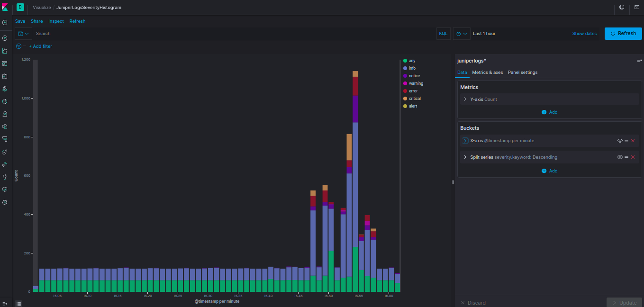The height and width of the screenshot is (307, 644).
Task: Open Stack Monitoring heartbeat icon
Action: point(5,190)
